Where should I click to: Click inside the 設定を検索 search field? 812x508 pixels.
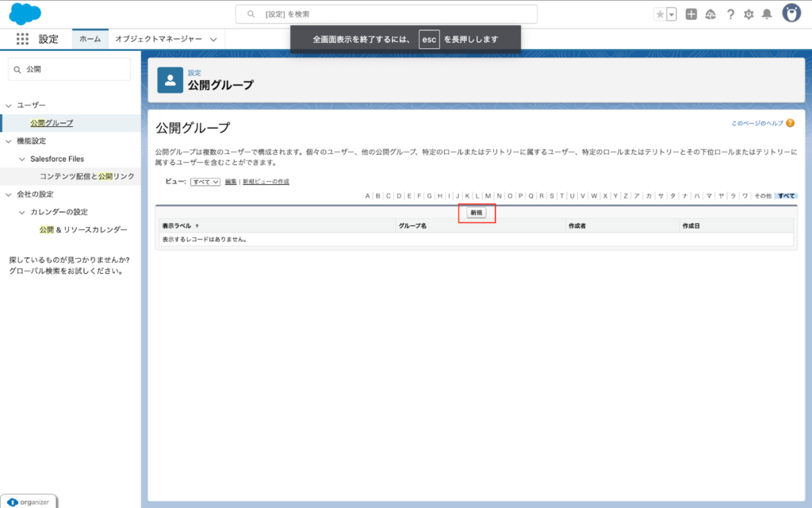386,13
